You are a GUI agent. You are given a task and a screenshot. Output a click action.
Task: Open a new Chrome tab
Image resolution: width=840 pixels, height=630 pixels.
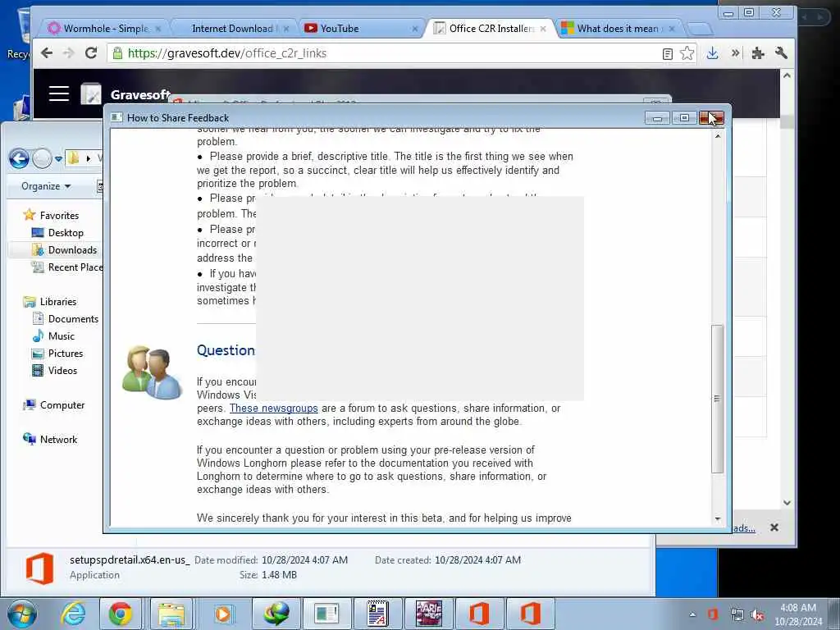point(699,29)
